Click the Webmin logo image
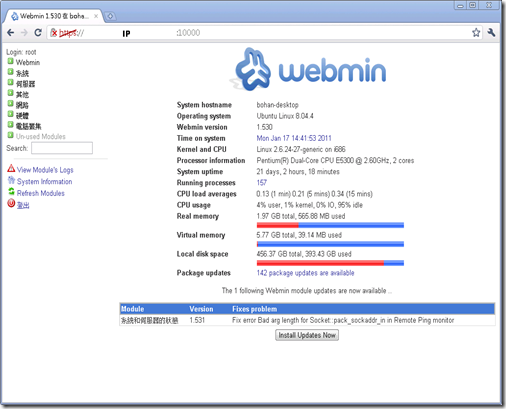The width and height of the screenshot is (506, 409). [x=308, y=69]
